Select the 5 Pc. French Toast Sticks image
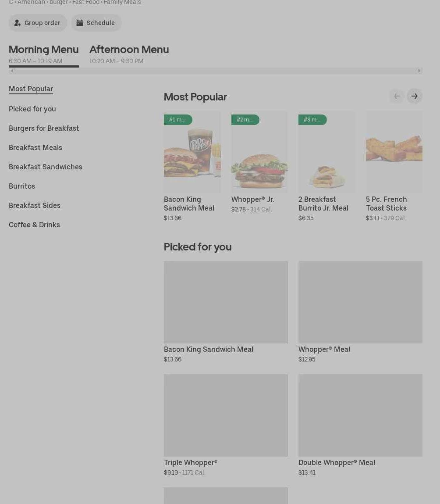The image size is (440, 504). click(x=394, y=152)
